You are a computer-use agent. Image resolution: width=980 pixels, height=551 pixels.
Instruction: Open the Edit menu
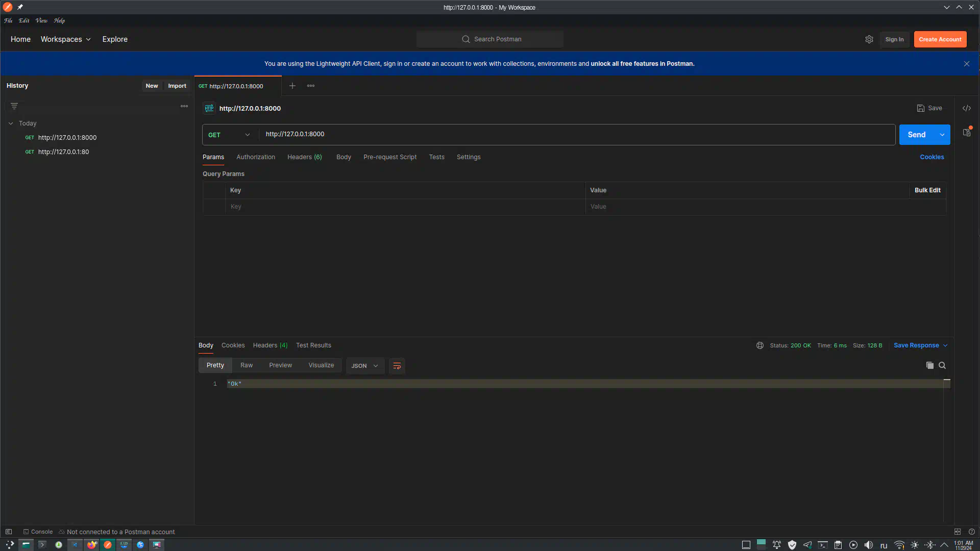(x=24, y=20)
